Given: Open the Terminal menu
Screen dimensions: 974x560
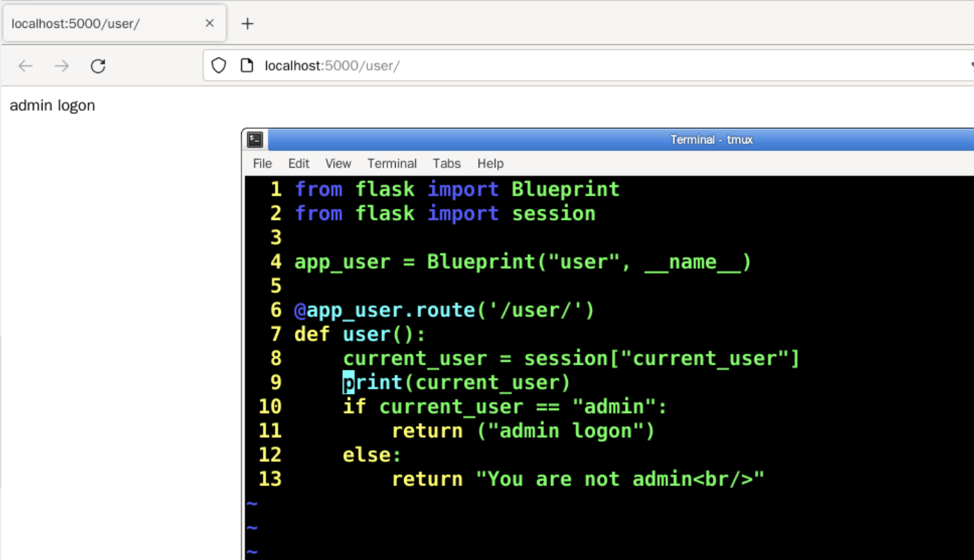Looking at the screenshot, I should tap(392, 163).
